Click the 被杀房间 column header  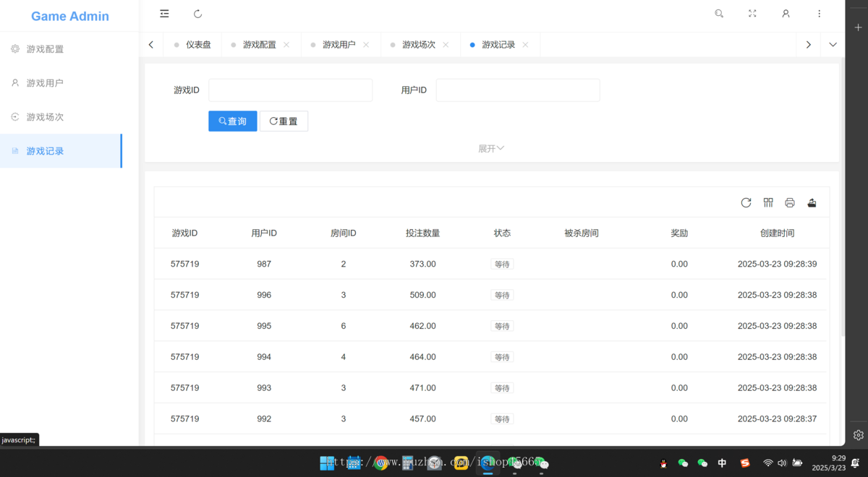click(x=582, y=233)
